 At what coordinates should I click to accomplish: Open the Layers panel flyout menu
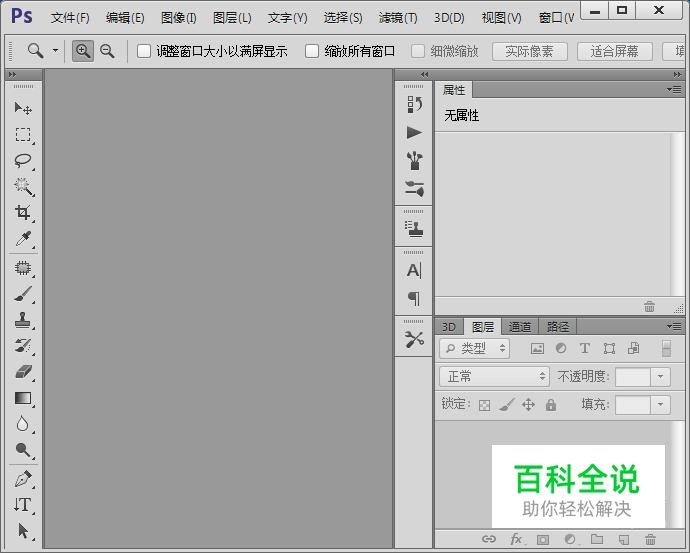674,326
